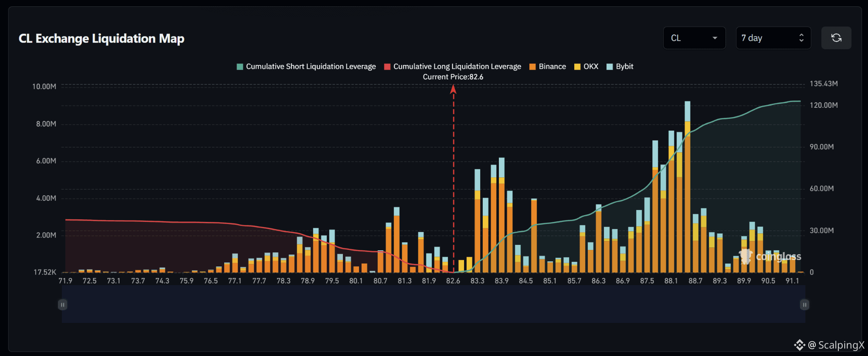Click the 78.9 price axis label
Image resolution: width=868 pixels, height=356 pixels.
point(308,281)
